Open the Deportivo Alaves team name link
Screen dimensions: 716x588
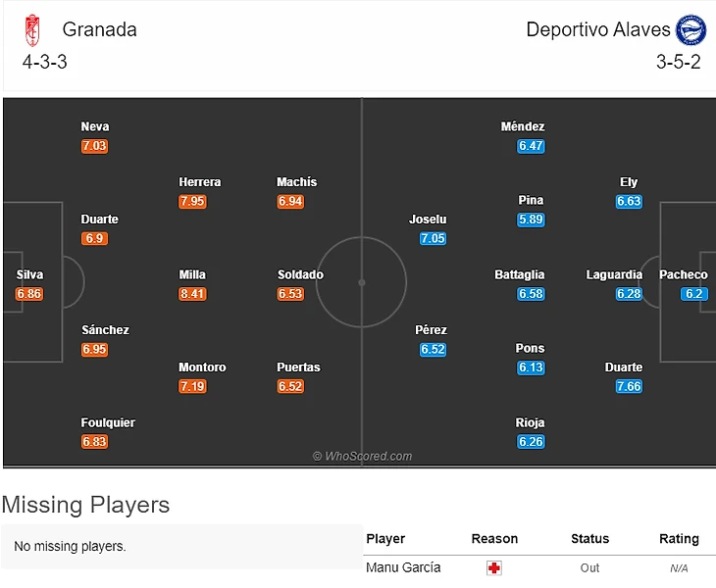pyautogui.click(x=598, y=29)
